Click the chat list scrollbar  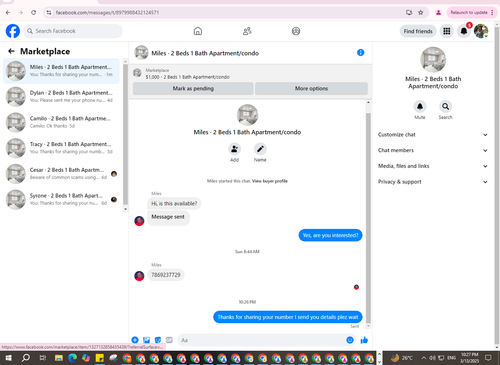pyautogui.click(x=125, y=135)
